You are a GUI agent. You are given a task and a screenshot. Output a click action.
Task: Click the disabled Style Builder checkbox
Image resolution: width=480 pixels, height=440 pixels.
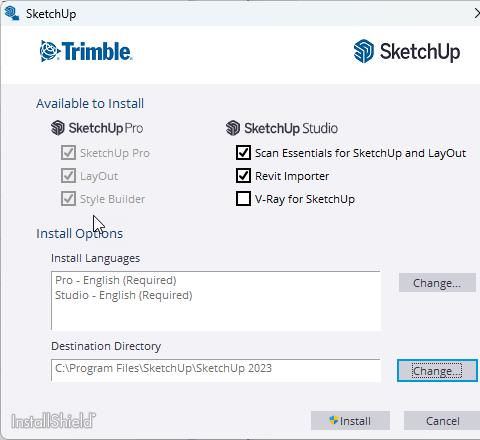click(x=68, y=199)
